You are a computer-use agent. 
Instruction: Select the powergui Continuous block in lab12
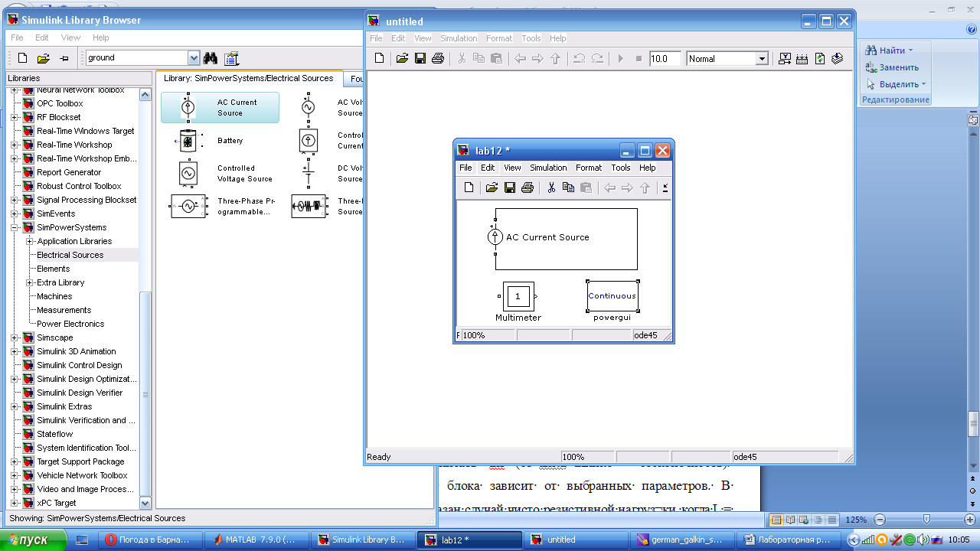(x=612, y=296)
